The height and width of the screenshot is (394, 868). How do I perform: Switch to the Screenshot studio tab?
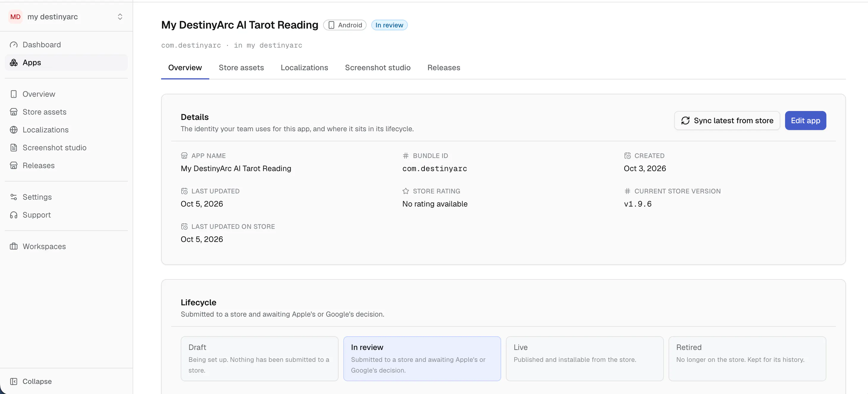pos(378,68)
